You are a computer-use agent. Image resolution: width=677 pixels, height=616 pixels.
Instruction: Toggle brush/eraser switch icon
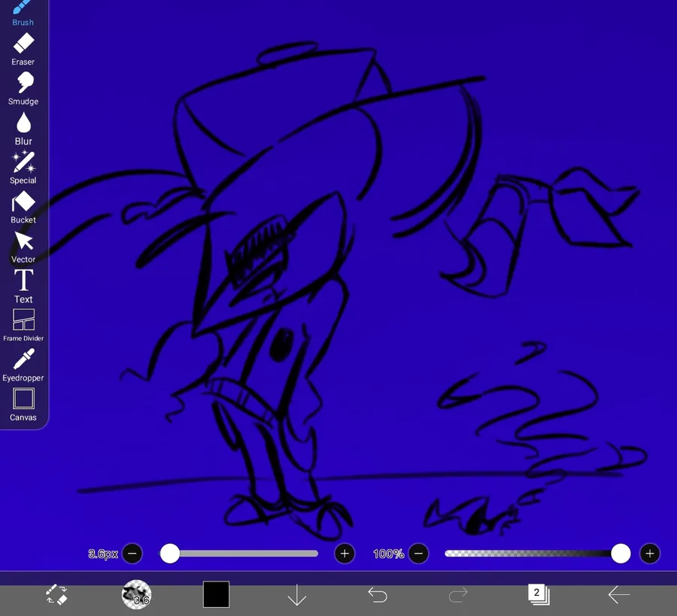click(x=56, y=594)
